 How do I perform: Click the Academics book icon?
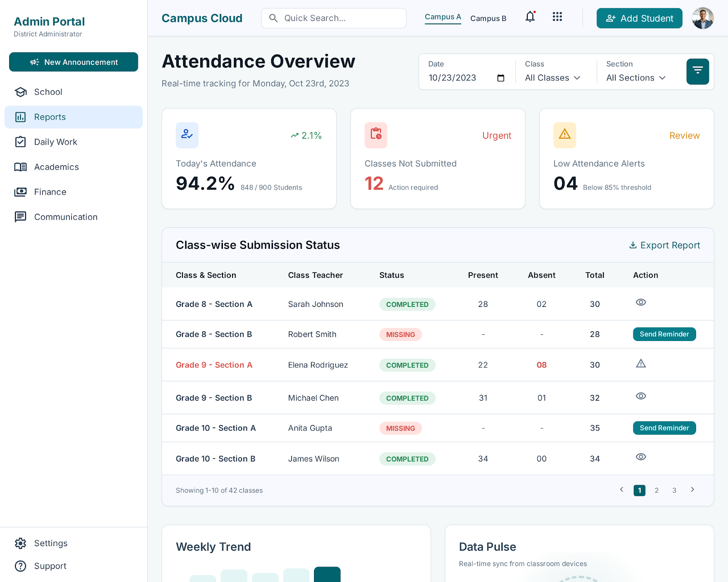tap(20, 167)
